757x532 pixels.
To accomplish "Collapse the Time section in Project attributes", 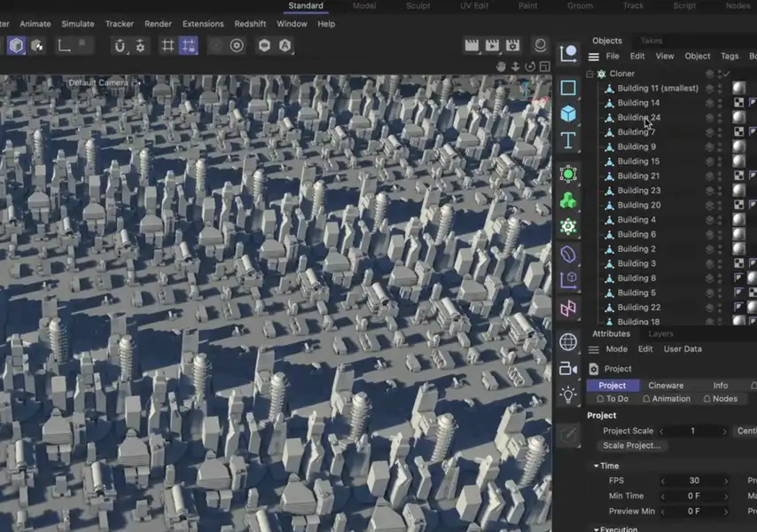I will (596, 465).
